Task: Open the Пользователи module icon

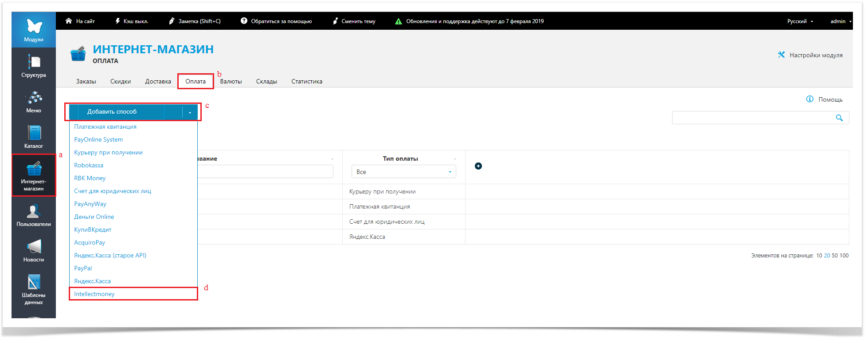Action: 34,212
